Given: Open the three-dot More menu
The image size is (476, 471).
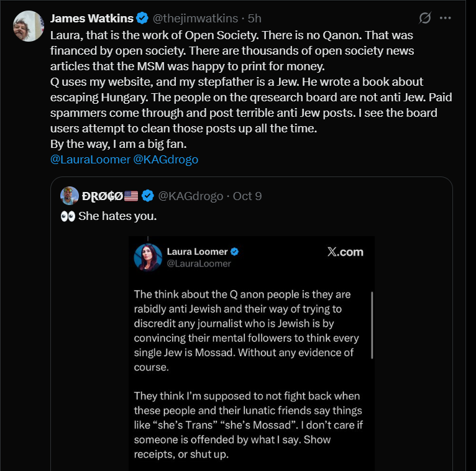Looking at the screenshot, I should [x=445, y=18].
